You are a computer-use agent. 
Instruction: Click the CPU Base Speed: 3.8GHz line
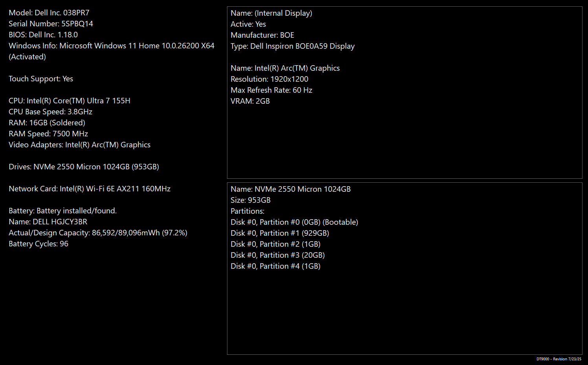[50, 112]
